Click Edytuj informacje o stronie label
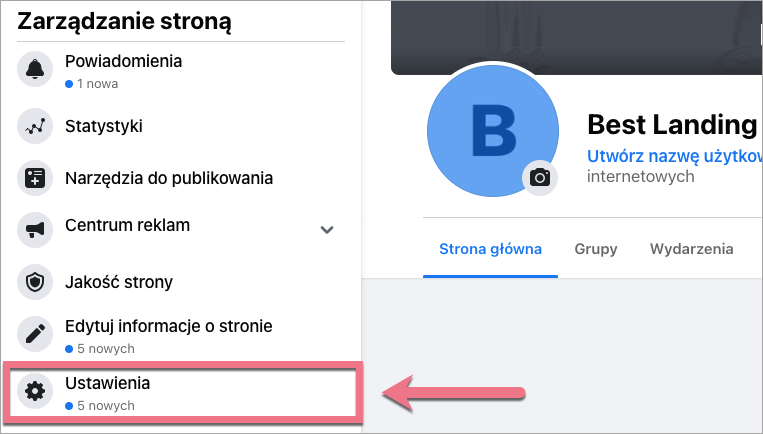The height and width of the screenshot is (434, 763). [168, 326]
